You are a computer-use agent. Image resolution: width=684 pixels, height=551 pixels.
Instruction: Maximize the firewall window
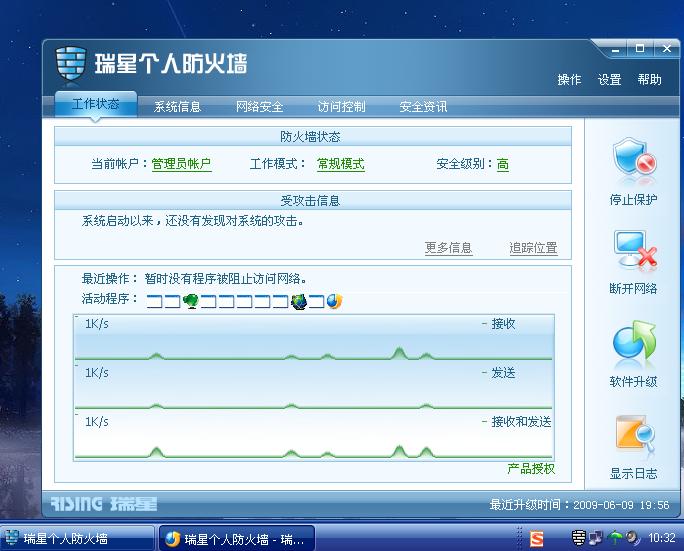coord(640,48)
